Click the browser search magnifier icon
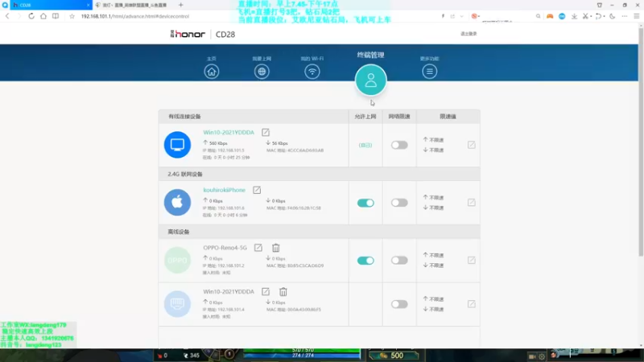Viewport: 644px width, 362px height. (x=538, y=16)
